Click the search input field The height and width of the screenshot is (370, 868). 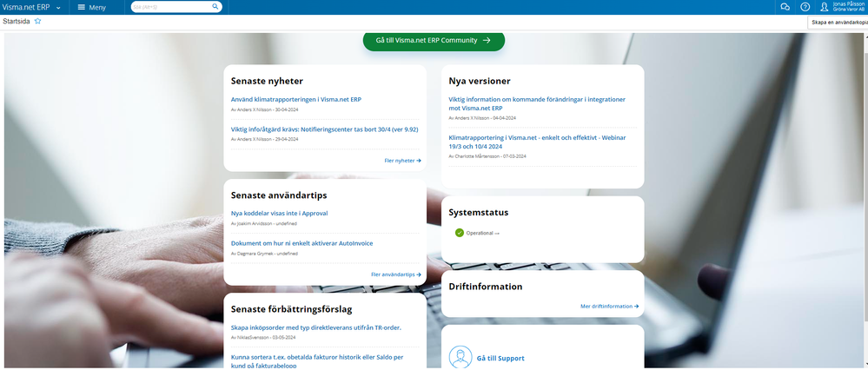(x=172, y=7)
